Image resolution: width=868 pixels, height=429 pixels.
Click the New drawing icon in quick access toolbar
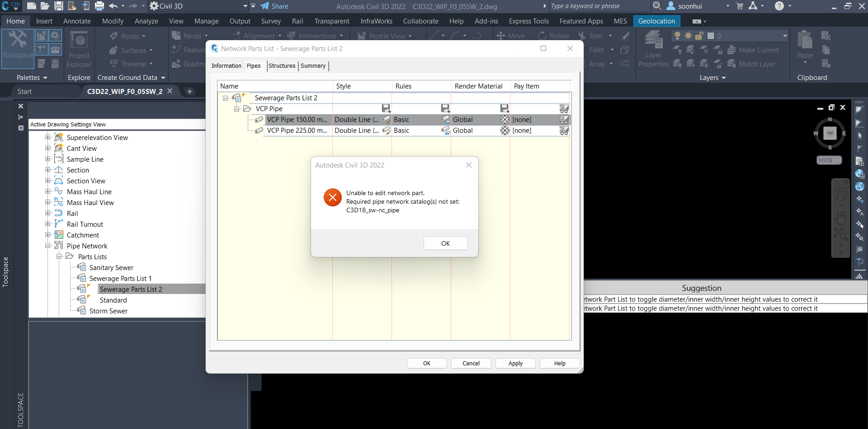[x=31, y=6]
